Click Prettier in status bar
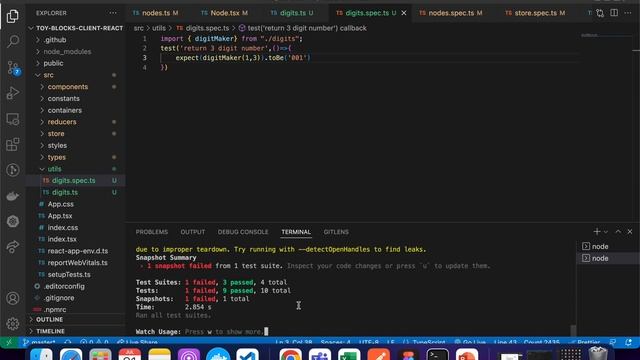The width and height of the screenshot is (640, 360). point(585,342)
